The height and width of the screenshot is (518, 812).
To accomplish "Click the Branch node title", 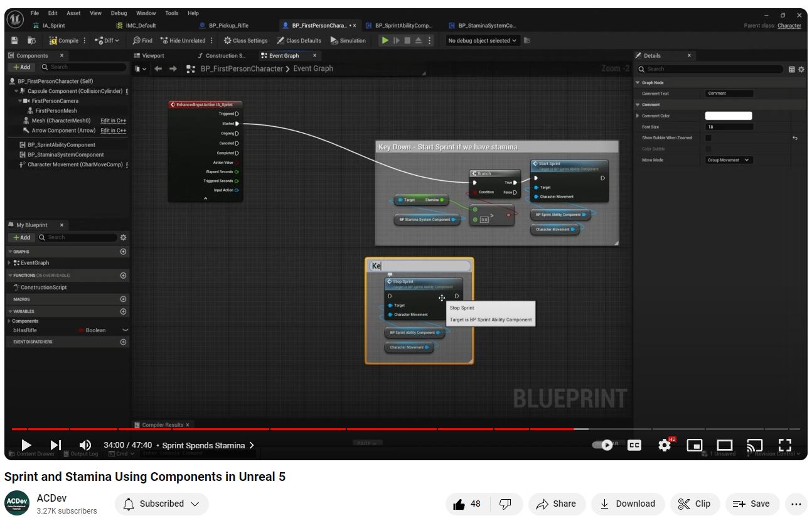I will click(484, 173).
